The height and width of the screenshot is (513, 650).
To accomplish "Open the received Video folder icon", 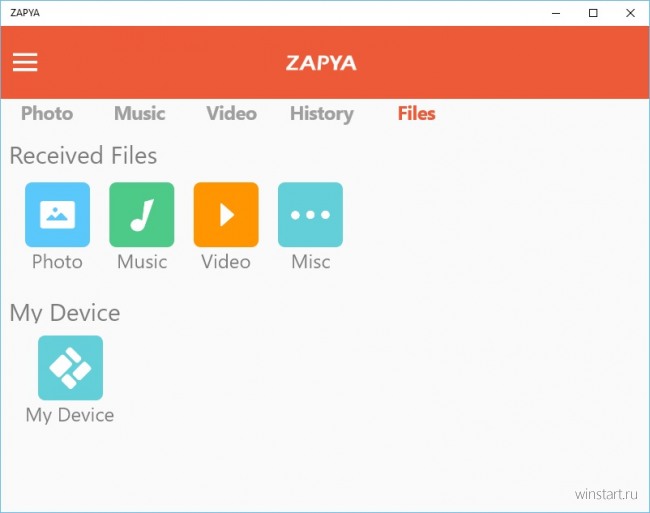I will tap(226, 214).
